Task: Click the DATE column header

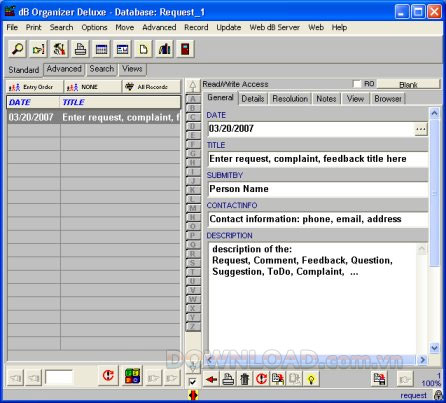Action: [x=33, y=102]
